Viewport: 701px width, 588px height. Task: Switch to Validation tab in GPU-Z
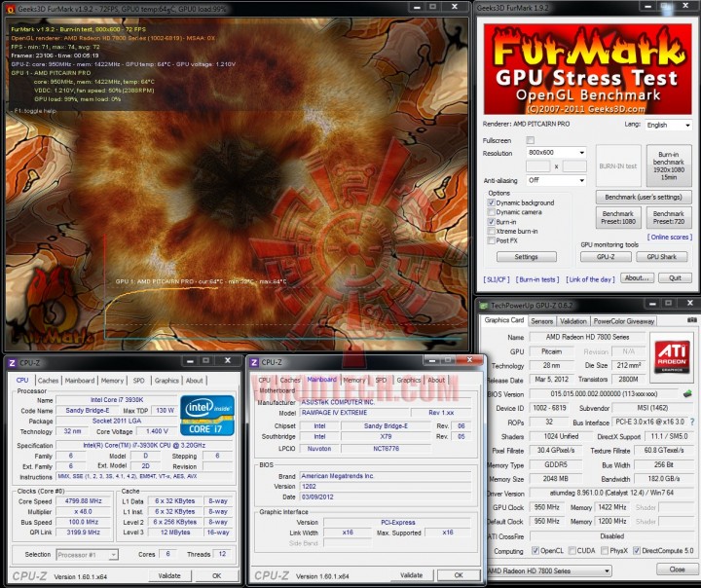573,321
